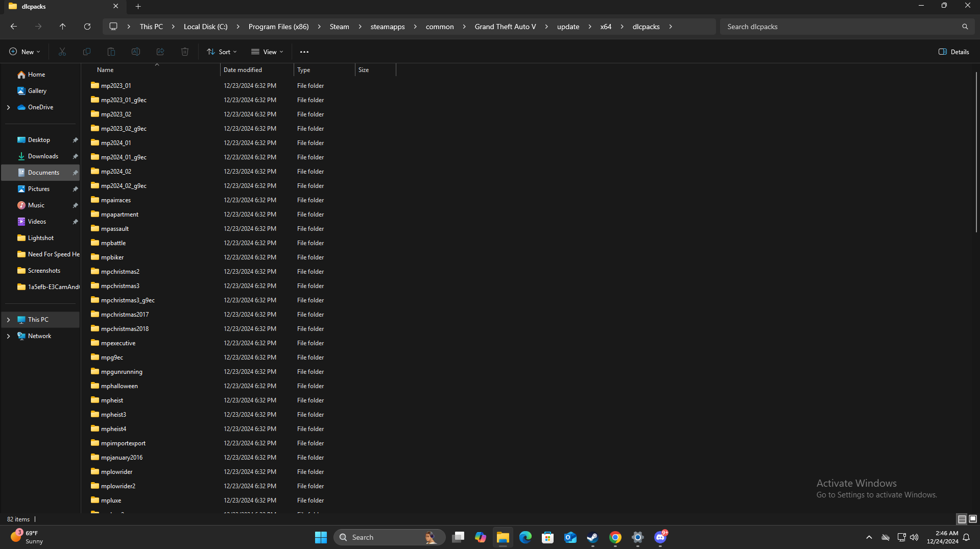Select the mpheist4 folder

[113, 429]
